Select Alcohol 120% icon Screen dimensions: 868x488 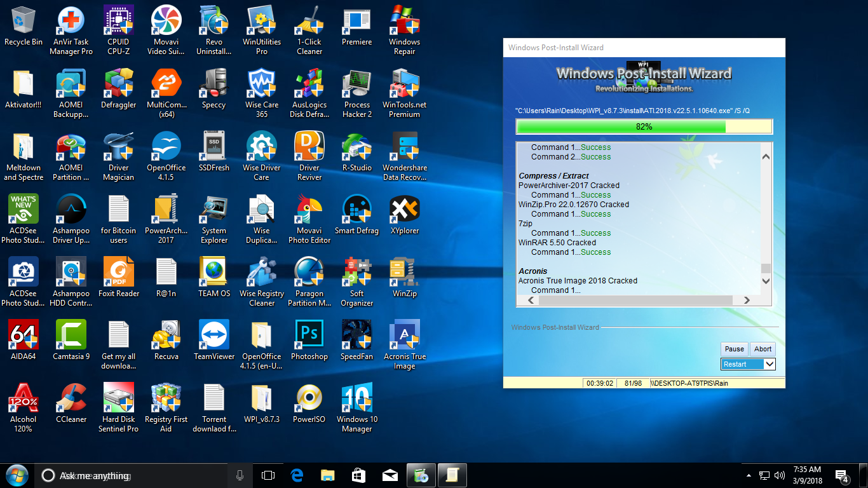pos(24,409)
